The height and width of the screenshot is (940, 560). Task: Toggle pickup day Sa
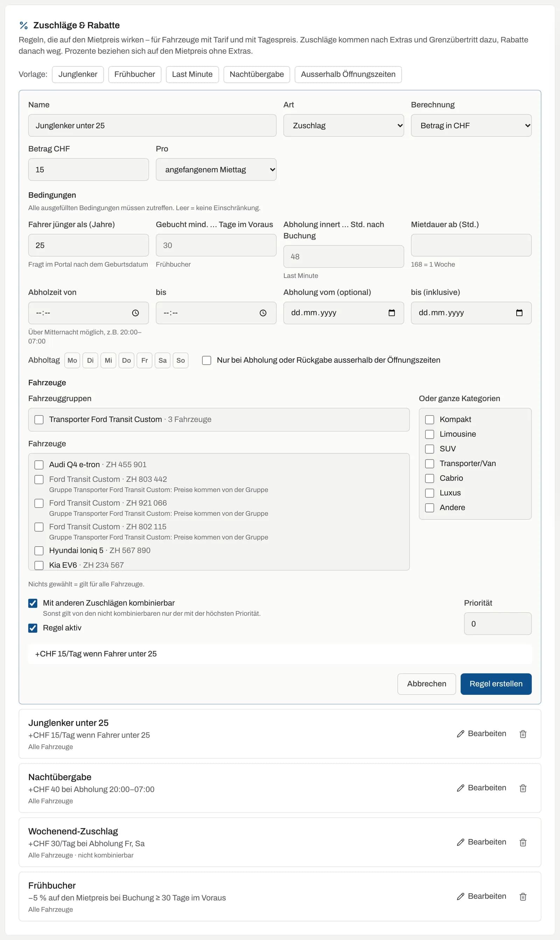[x=163, y=360]
